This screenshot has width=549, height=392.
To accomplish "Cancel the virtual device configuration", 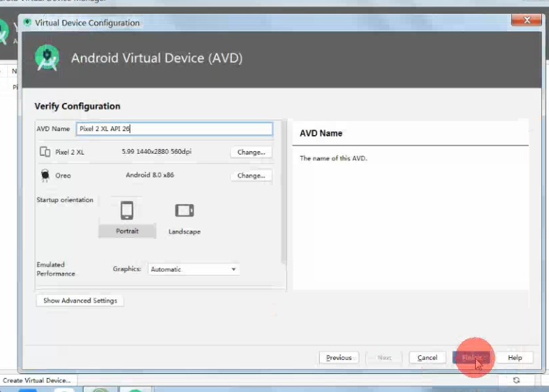I will tap(427, 358).
